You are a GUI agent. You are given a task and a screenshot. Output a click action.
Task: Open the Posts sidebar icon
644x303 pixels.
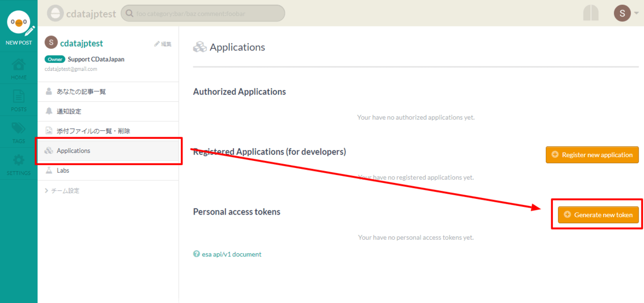pyautogui.click(x=19, y=100)
